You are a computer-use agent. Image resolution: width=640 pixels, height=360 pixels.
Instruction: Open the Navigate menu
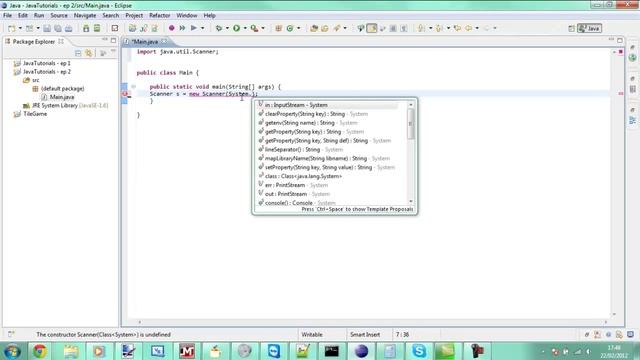coord(85,16)
